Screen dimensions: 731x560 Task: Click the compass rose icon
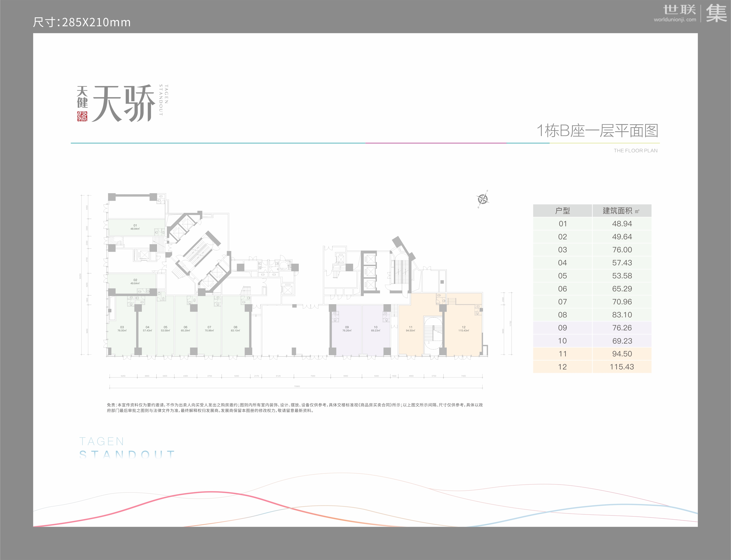click(482, 199)
